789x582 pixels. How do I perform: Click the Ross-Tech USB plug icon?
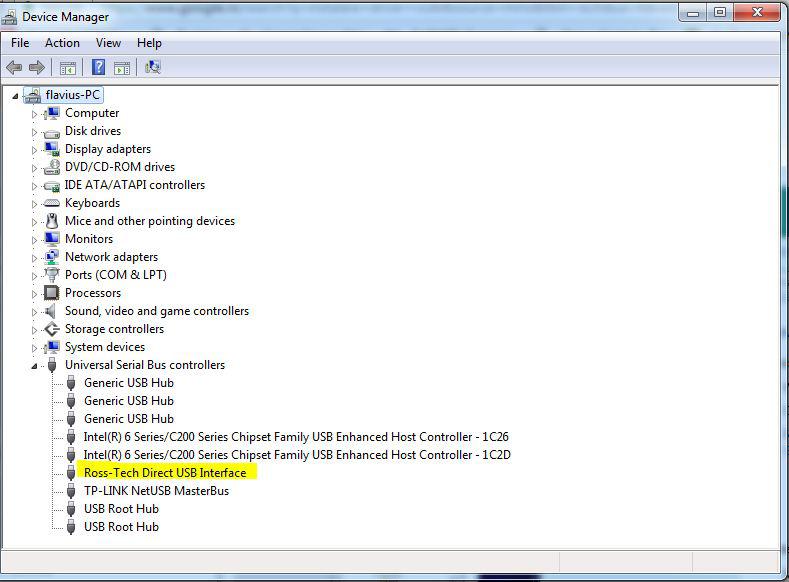(x=71, y=473)
